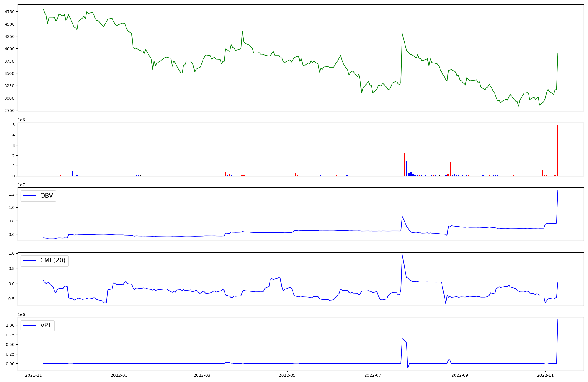588x382 pixels.
Task: Click the 1e7 exponent above OBV chart
Action: point(21,185)
